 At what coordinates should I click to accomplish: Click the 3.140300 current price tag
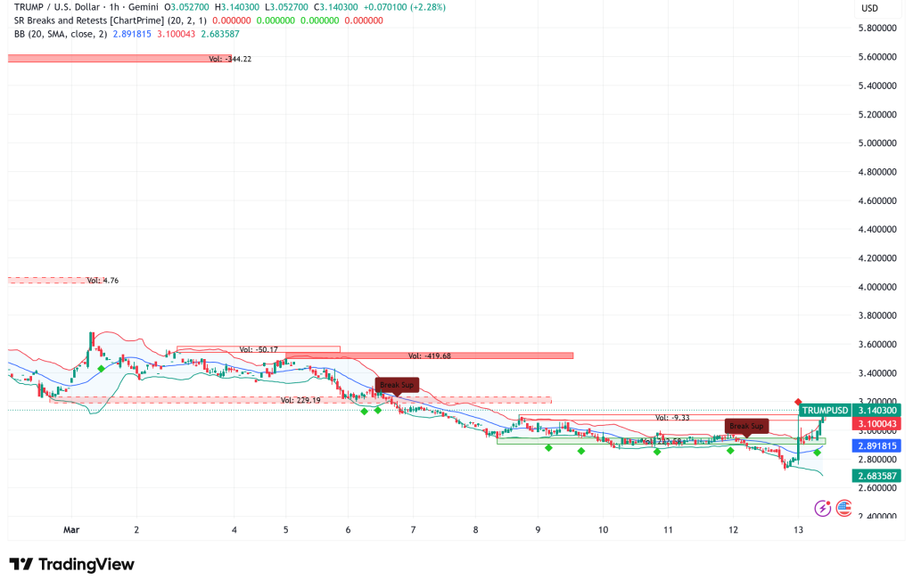876,411
